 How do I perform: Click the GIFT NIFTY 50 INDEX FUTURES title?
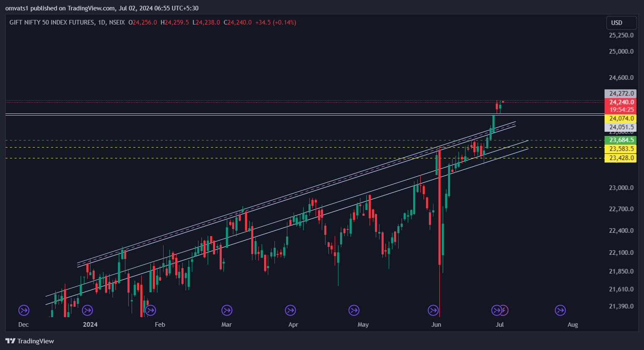pyautogui.click(x=52, y=22)
